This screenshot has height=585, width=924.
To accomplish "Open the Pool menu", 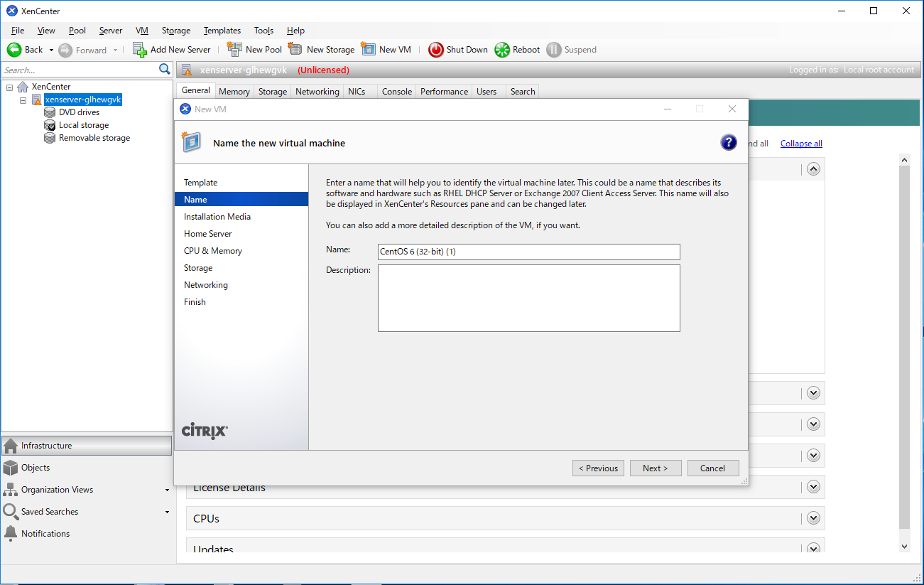I will [77, 31].
